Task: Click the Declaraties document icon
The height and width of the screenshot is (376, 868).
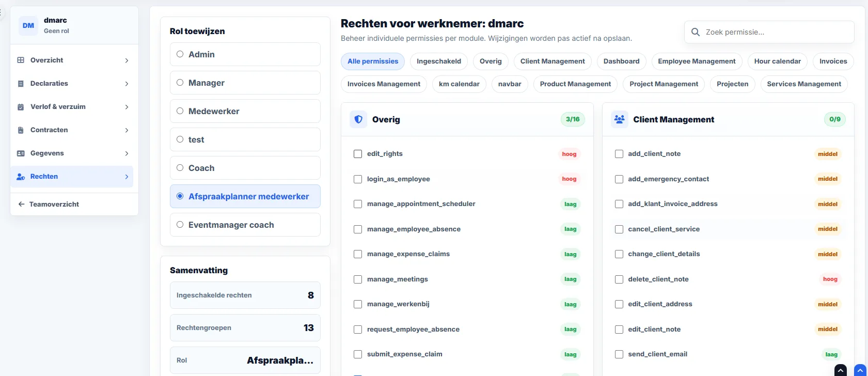Action: 21,84
